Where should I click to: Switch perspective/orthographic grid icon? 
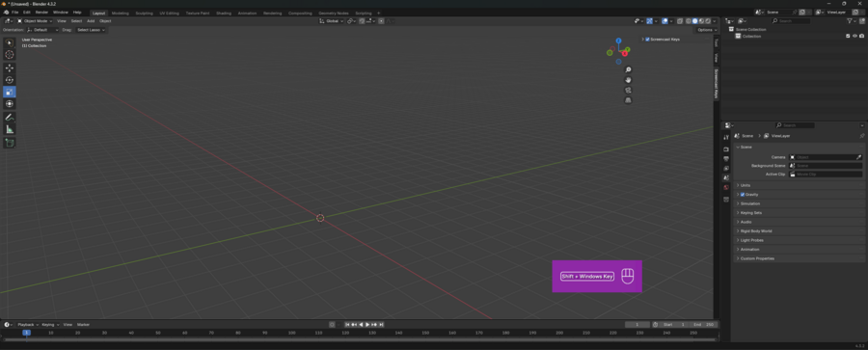click(x=628, y=100)
